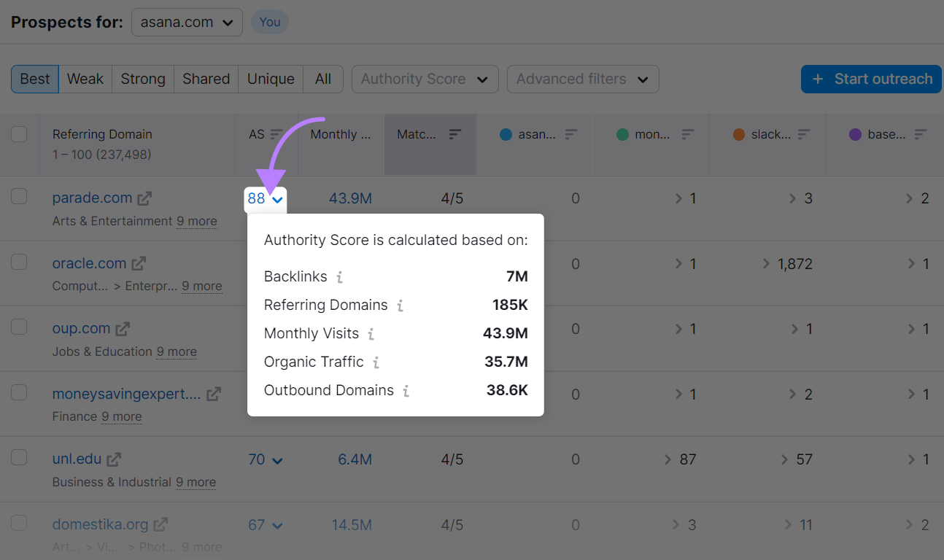Open the asana.com prospects dropdown
The height and width of the screenshot is (560, 944).
187,22
